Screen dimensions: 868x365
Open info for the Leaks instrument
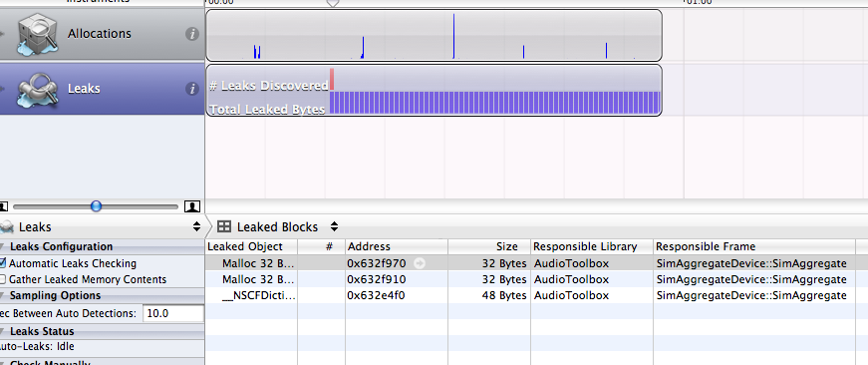click(x=191, y=89)
